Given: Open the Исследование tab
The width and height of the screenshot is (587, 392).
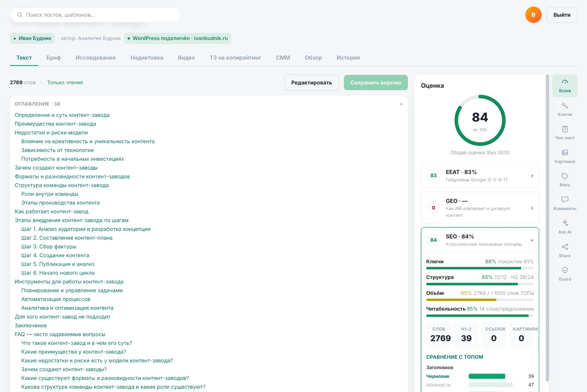Looking at the screenshot, I should (x=95, y=58).
